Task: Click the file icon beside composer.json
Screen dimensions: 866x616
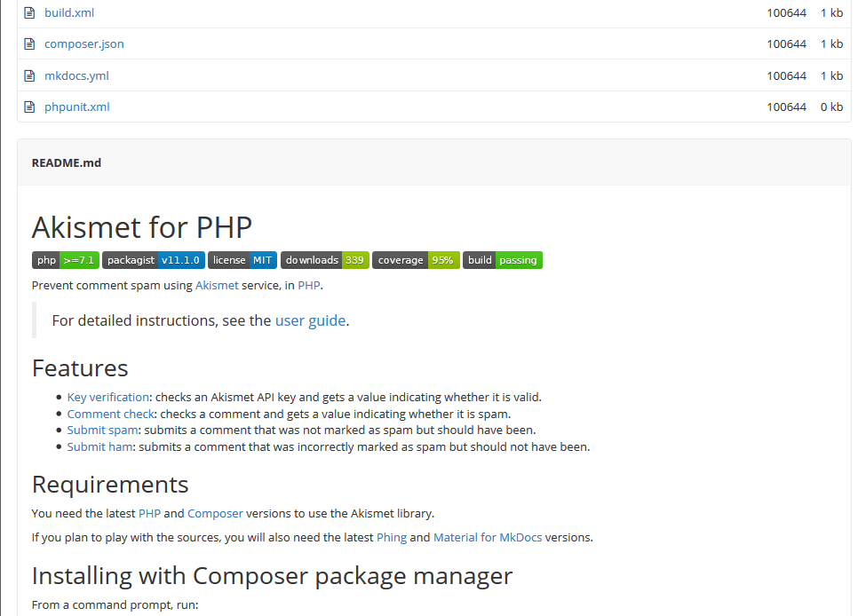Action: click(x=31, y=43)
